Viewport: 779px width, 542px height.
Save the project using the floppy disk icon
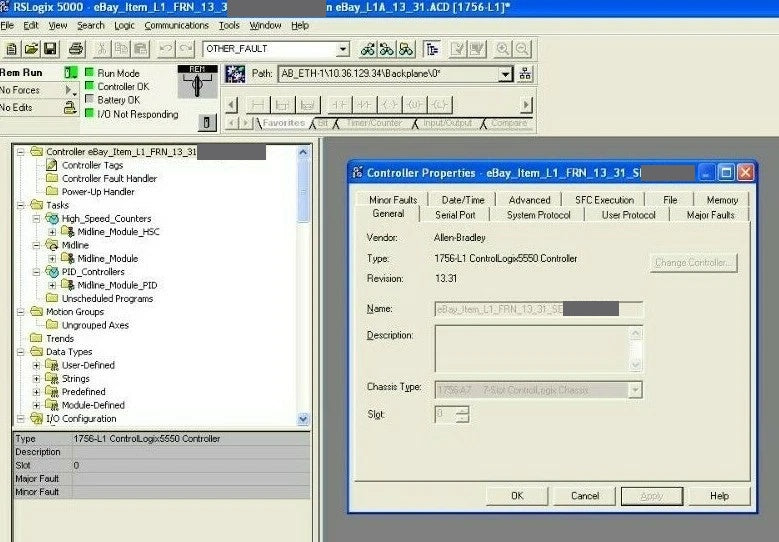(x=50, y=49)
